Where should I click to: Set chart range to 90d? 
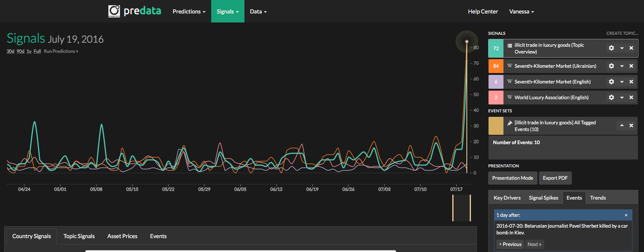[x=20, y=51]
